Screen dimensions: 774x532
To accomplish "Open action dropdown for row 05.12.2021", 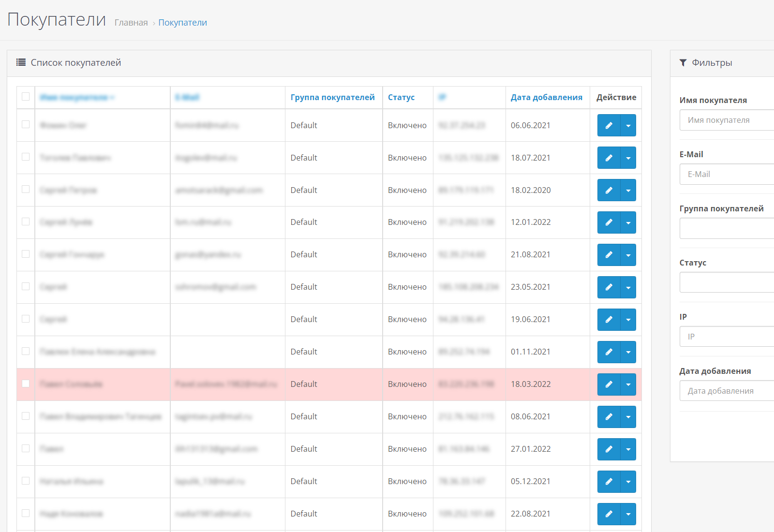I will click(x=628, y=482).
